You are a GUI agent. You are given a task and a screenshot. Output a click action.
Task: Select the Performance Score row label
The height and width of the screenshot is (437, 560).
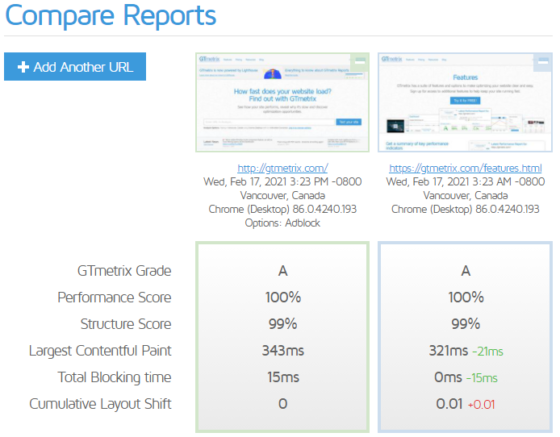pos(114,297)
